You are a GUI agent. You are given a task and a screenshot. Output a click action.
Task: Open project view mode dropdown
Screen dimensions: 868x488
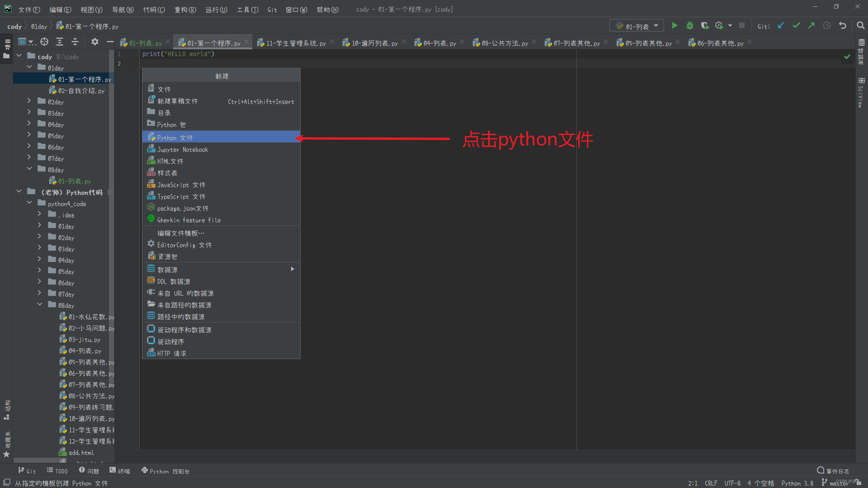[x=27, y=42]
